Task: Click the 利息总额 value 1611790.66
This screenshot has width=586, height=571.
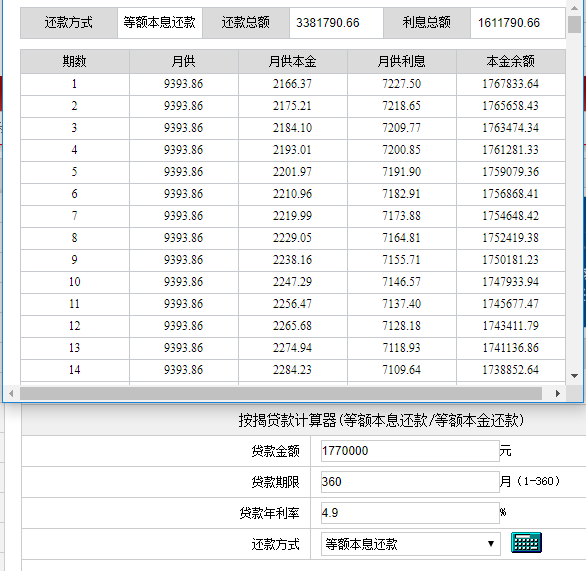Action: coord(509,23)
